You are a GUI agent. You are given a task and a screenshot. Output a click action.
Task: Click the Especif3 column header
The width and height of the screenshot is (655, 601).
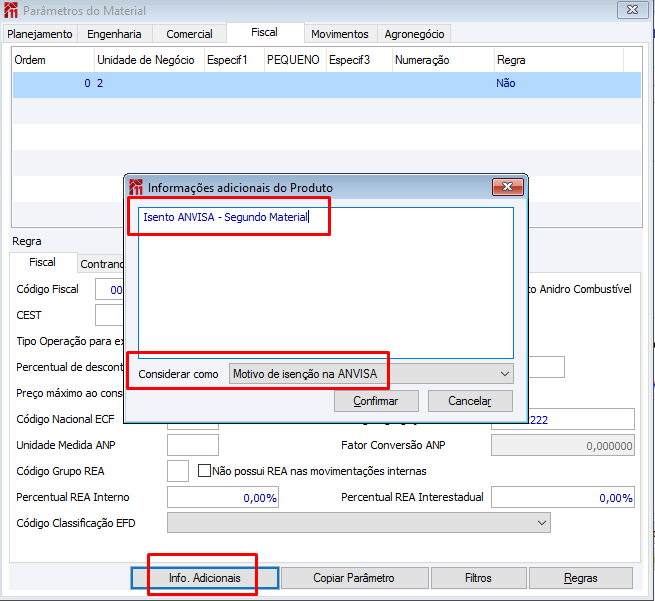click(359, 60)
